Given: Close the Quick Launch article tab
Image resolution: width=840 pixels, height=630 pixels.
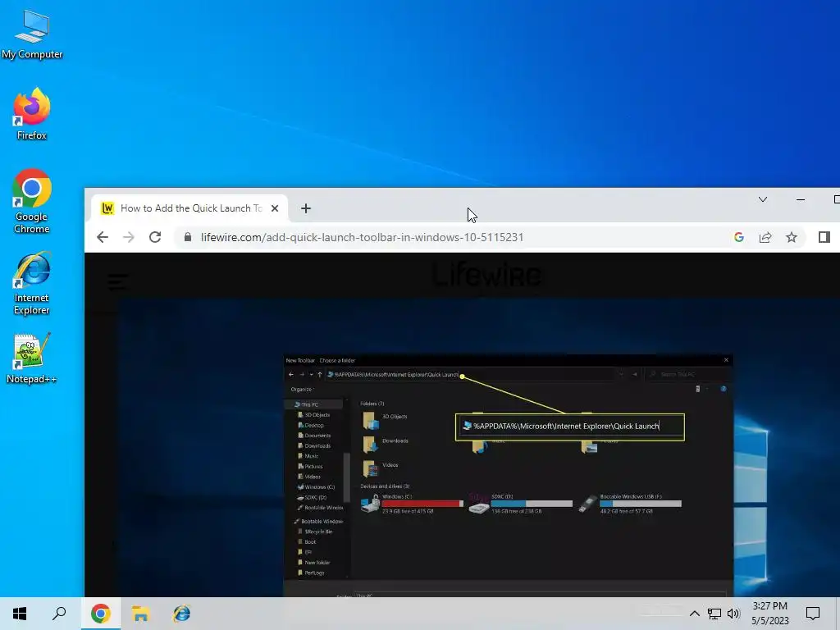Looking at the screenshot, I should coord(275,208).
